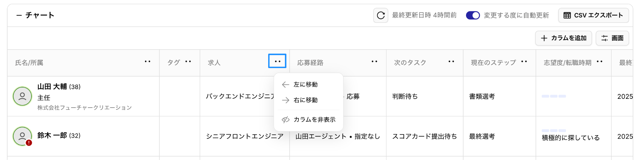Open options menu for 志望度/転職時期 column

pyautogui.click(x=599, y=61)
